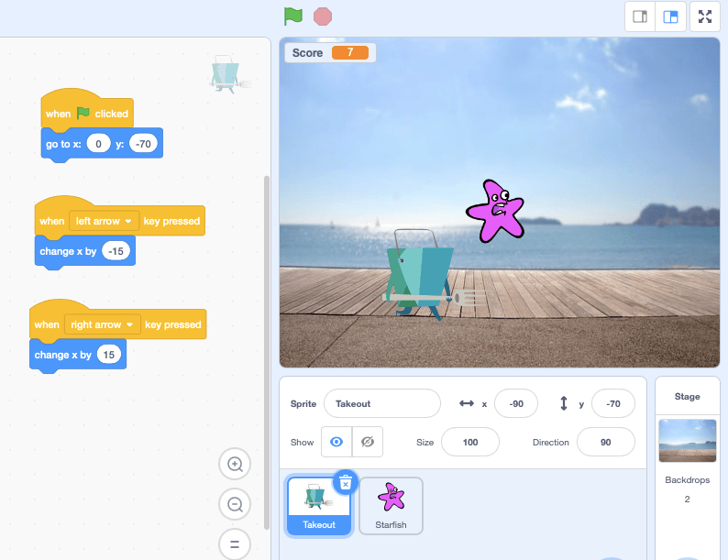Zoom out of the code workspace
Image resolution: width=728 pixels, height=560 pixels.
coord(235,504)
